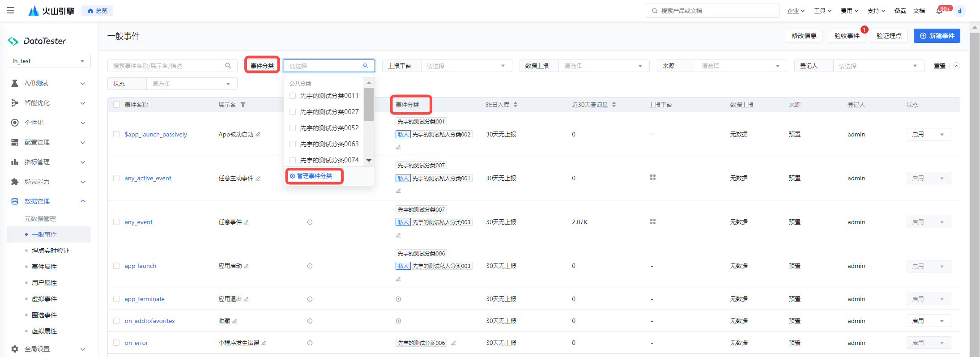Open the notification bell icon
The height and width of the screenshot is (357, 980).
(939, 11)
